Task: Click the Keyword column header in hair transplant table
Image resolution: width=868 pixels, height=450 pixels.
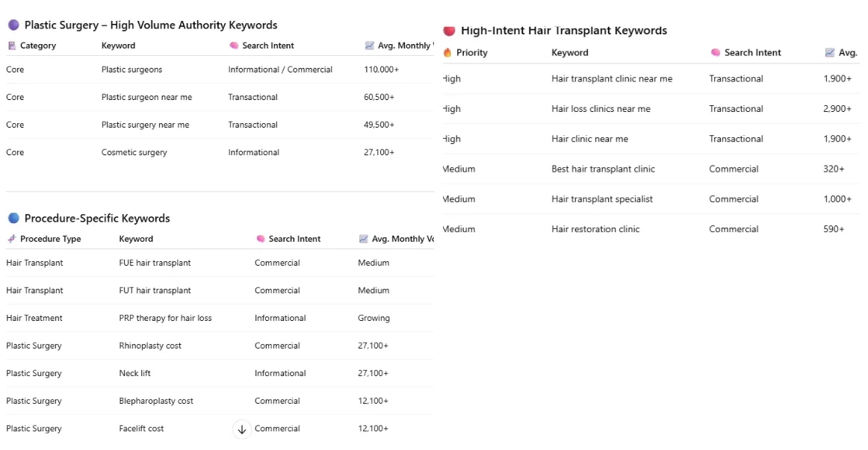Action: click(x=570, y=52)
